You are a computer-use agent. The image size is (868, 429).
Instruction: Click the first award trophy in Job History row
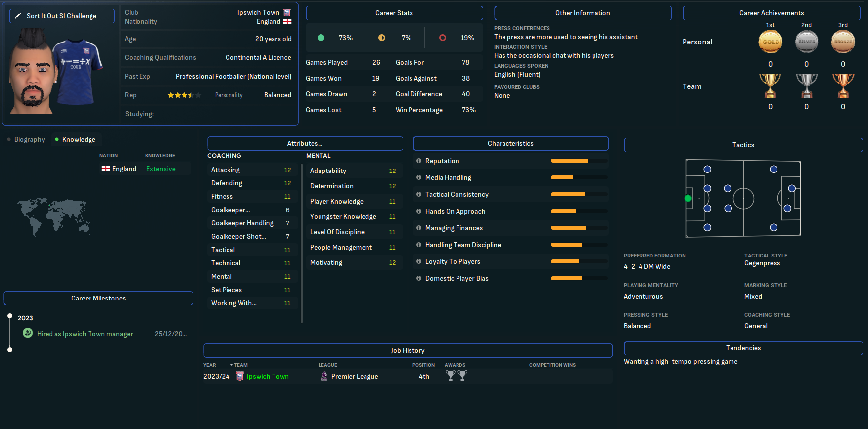pyautogui.click(x=450, y=376)
